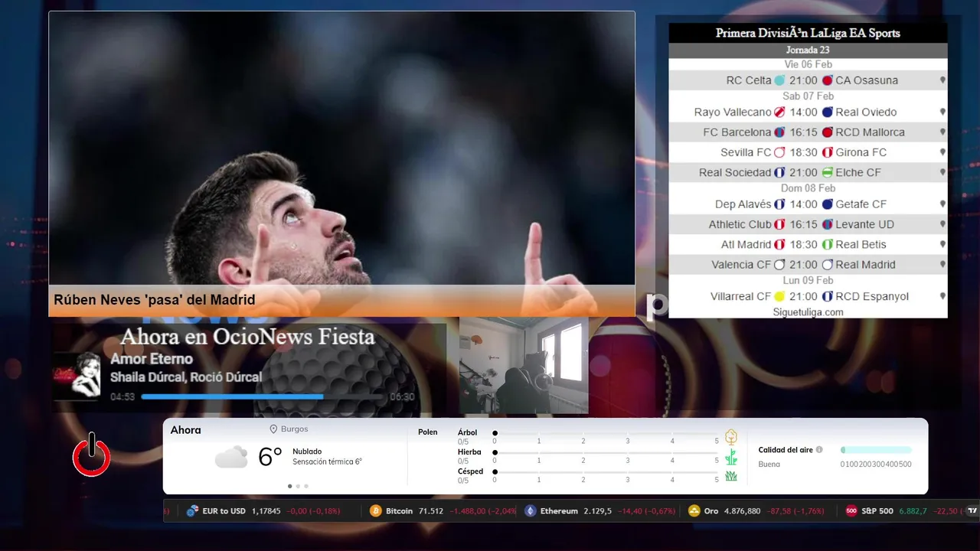Click the Elche CF crest icon
The height and width of the screenshot is (551, 980).
[827, 172]
